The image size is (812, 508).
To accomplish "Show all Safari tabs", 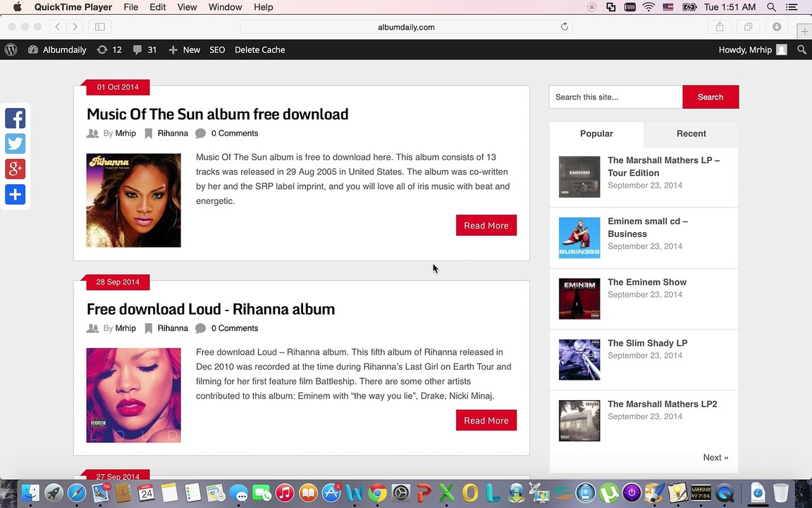I will 748,27.
